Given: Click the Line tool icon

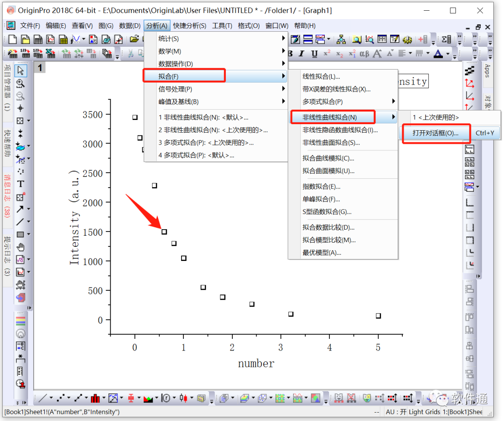Looking at the screenshot, I should tap(20, 222).
